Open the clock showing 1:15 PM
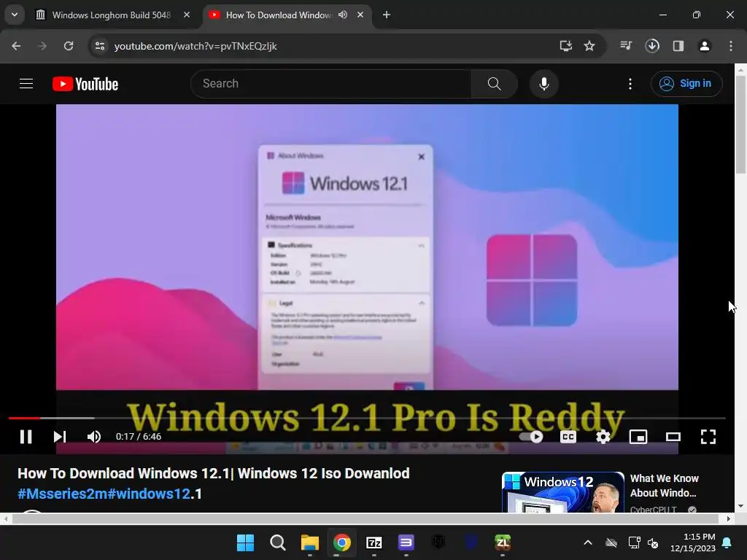 pos(693,542)
